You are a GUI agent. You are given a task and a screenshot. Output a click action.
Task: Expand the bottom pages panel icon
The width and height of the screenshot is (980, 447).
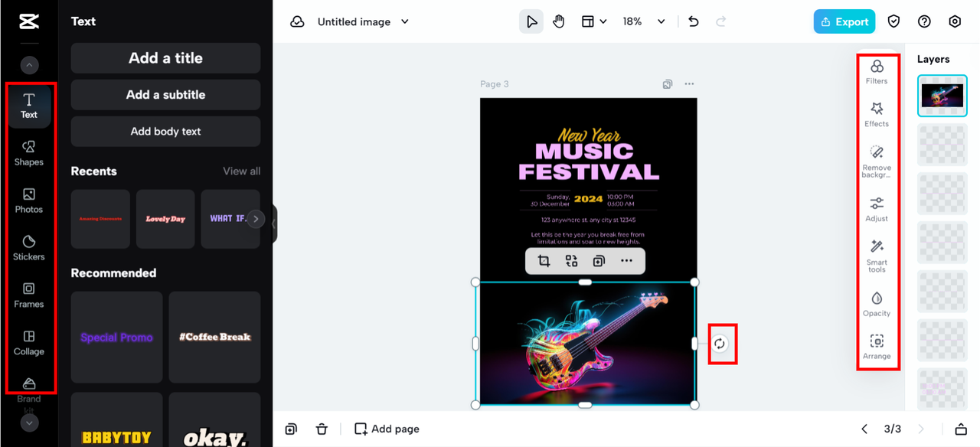pyautogui.click(x=961, y=429)
